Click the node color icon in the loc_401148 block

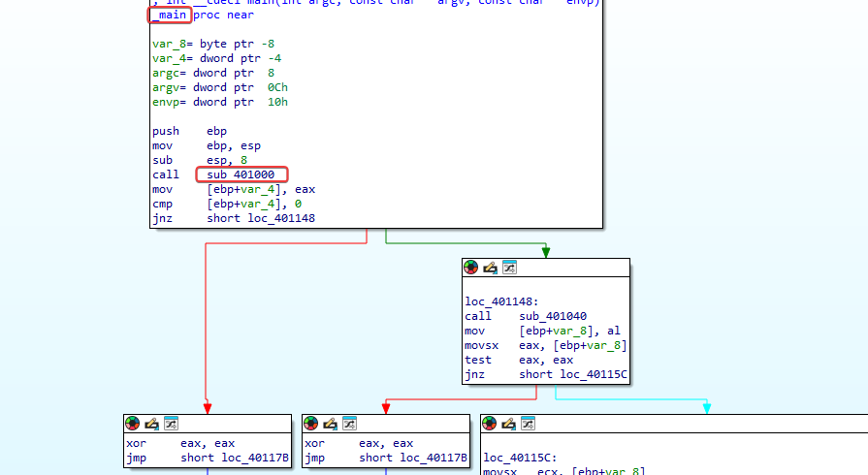pos(471,268)
